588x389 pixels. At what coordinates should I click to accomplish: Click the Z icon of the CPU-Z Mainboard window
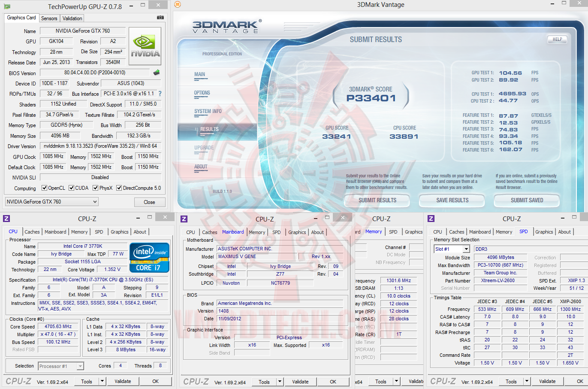(184, 219)
